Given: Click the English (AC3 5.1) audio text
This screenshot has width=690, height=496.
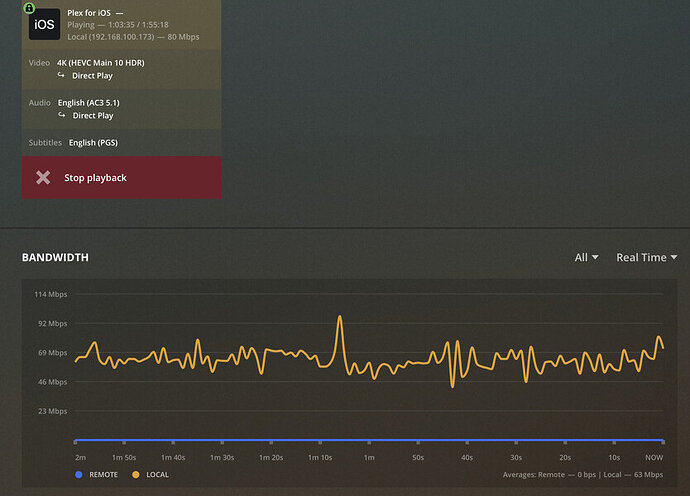Looking at the screenshot, I should click(x=88, y=103).
